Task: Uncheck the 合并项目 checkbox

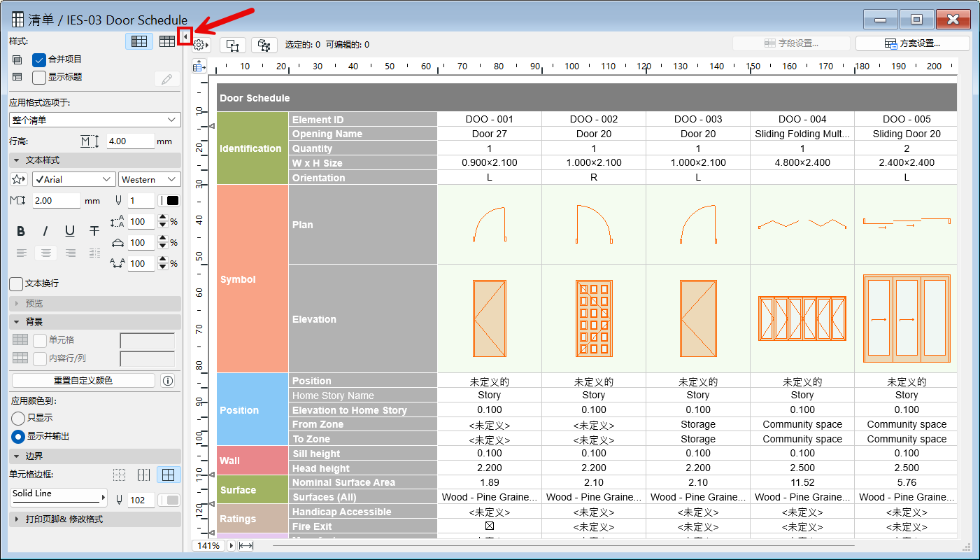Action: [39, 60]
